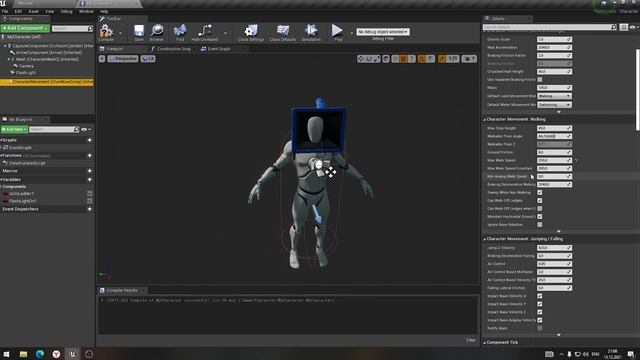The width and height of the screenshot is (640, 360).
Task: Open the Window menu
Action: [86, 11]
